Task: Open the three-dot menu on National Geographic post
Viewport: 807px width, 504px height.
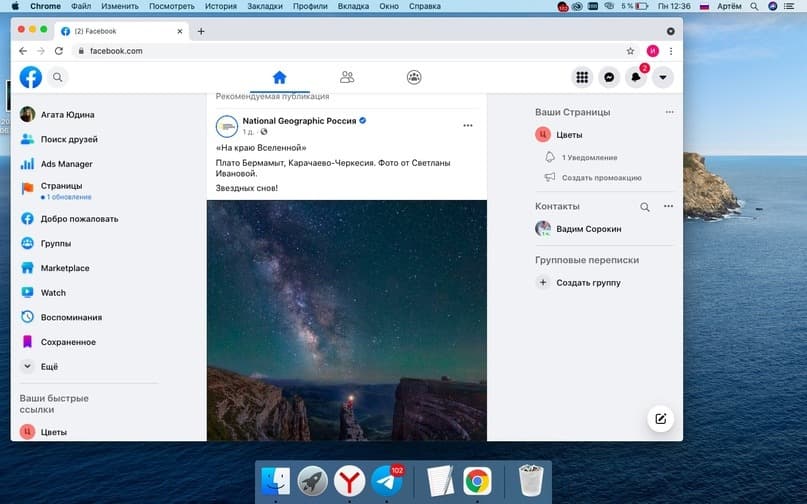Action: 468,126
